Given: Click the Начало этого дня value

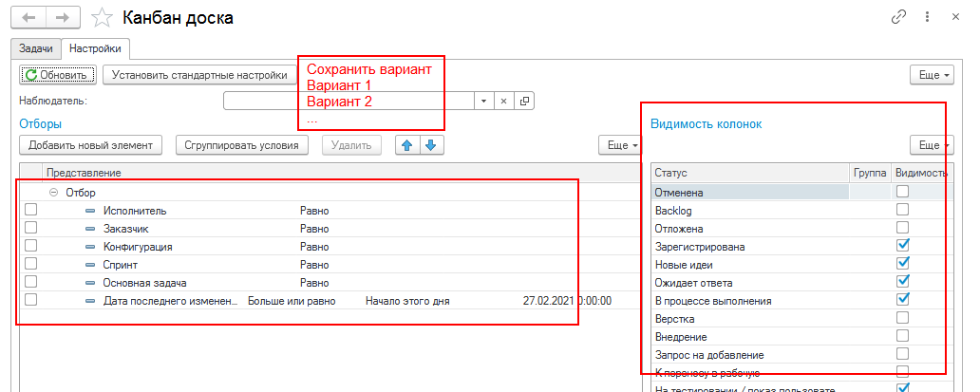Looking at the screenshot, I should 407,301.
